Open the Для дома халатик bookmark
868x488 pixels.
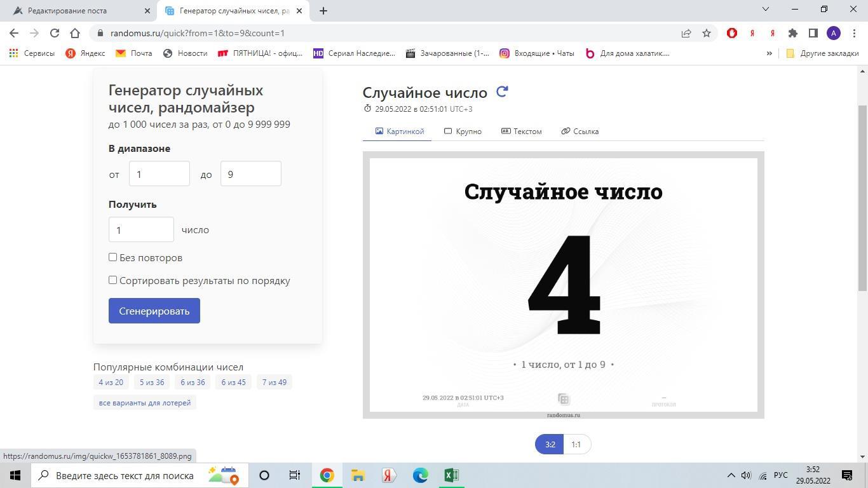click(627, 53)
